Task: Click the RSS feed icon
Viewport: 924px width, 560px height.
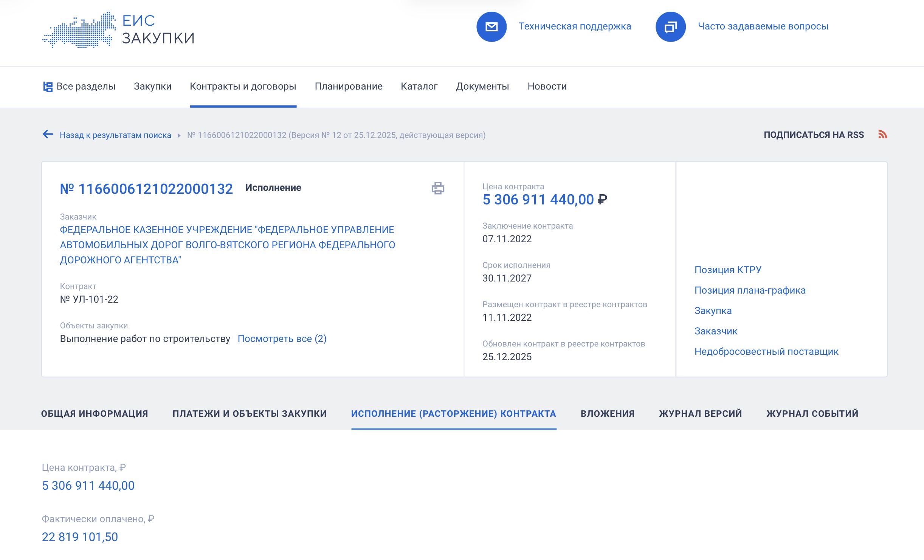Action: [x=882, y=135]
